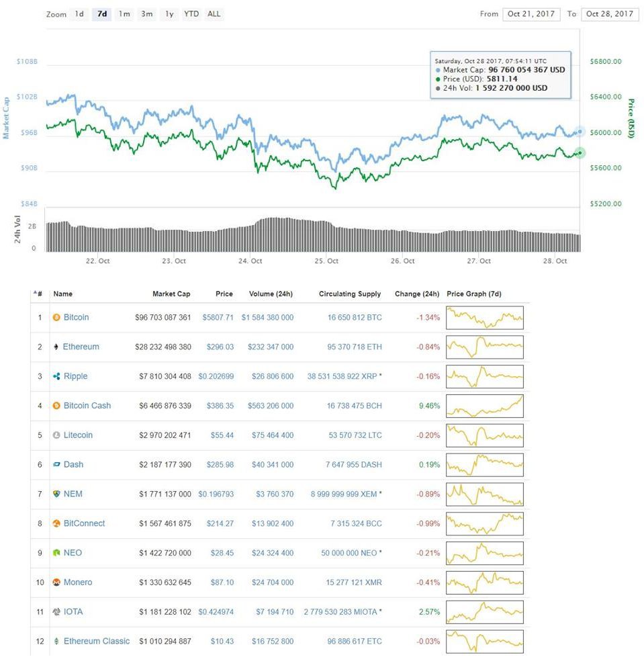644x657 pixels.
Task: Open the IOTA link
Action: 73,612
